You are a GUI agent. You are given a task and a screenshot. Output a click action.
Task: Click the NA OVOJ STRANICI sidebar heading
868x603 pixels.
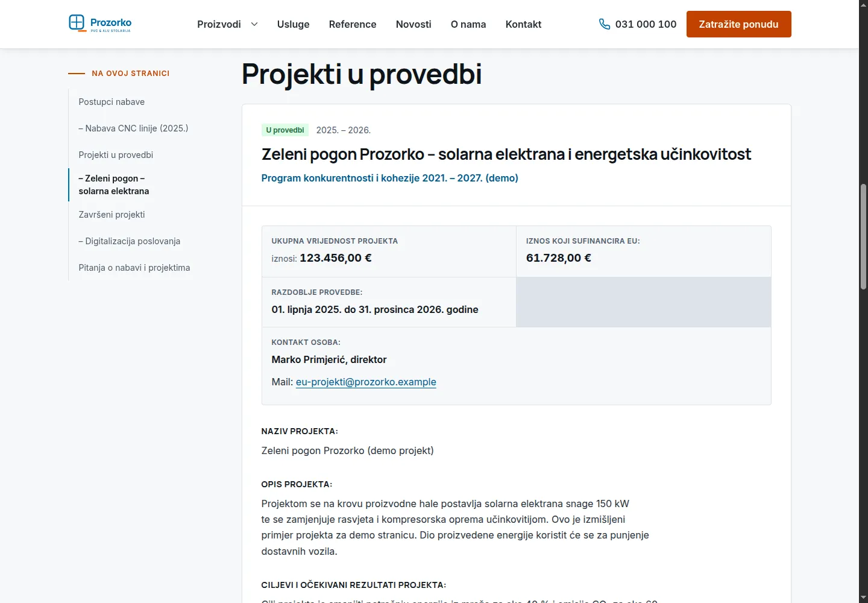(x=131, y=74)
